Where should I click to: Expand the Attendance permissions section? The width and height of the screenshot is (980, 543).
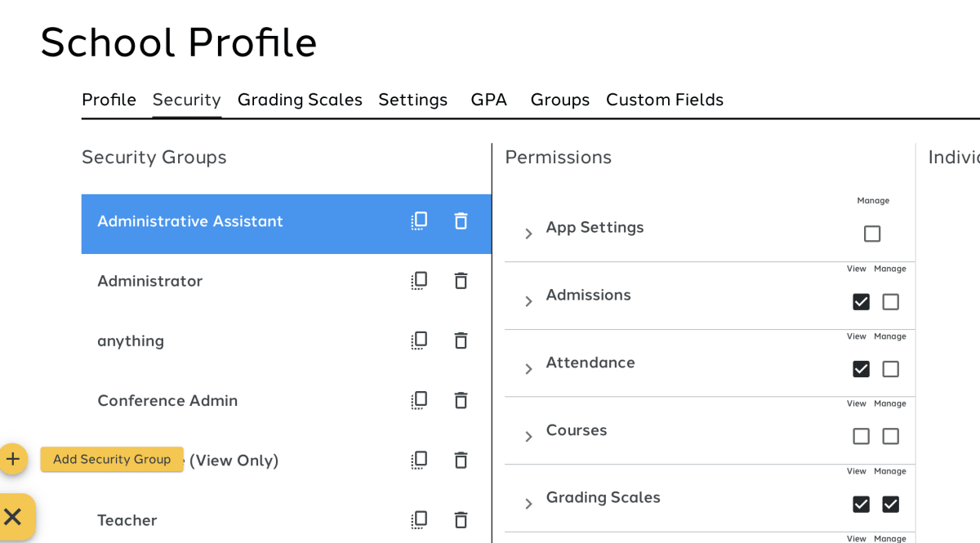coord(528,369)
